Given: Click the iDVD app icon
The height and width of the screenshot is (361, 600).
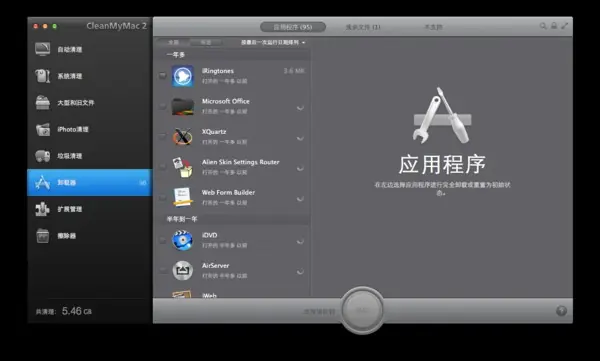Looking at the screenshot, I should coord(183,240).
